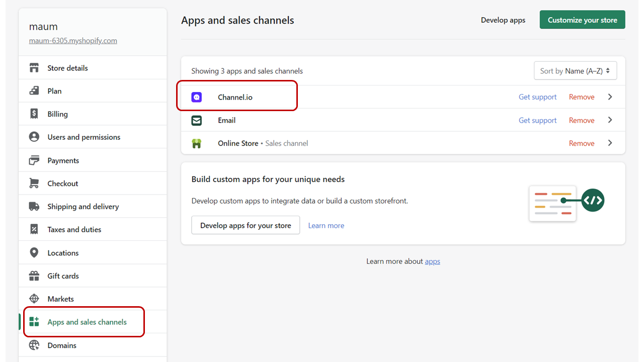Viewport: 644px width, 362px height.
Task: Remove the Email app
Action: click(582, 120)
